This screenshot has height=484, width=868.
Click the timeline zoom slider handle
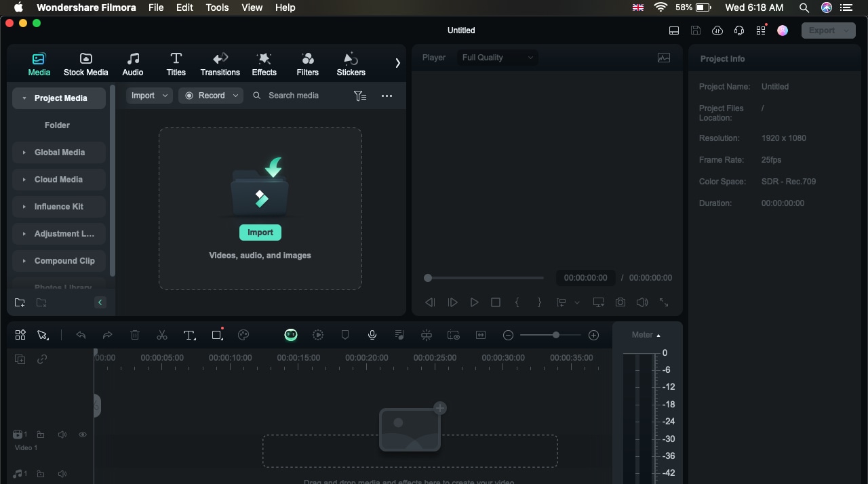pos(556,335)
